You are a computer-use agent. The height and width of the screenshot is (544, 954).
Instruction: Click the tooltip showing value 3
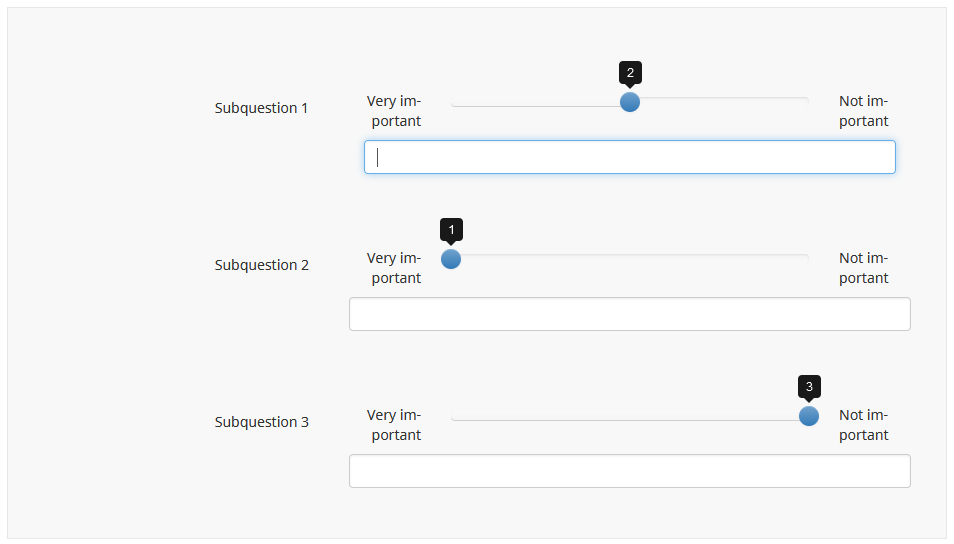point(809,386)
